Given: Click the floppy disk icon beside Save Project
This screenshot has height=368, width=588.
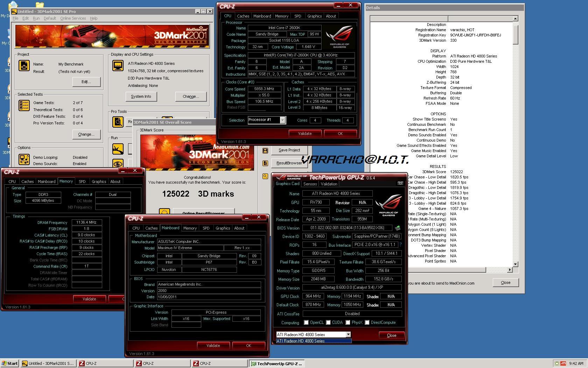Looking at the screenshot, I should [265, 150].
